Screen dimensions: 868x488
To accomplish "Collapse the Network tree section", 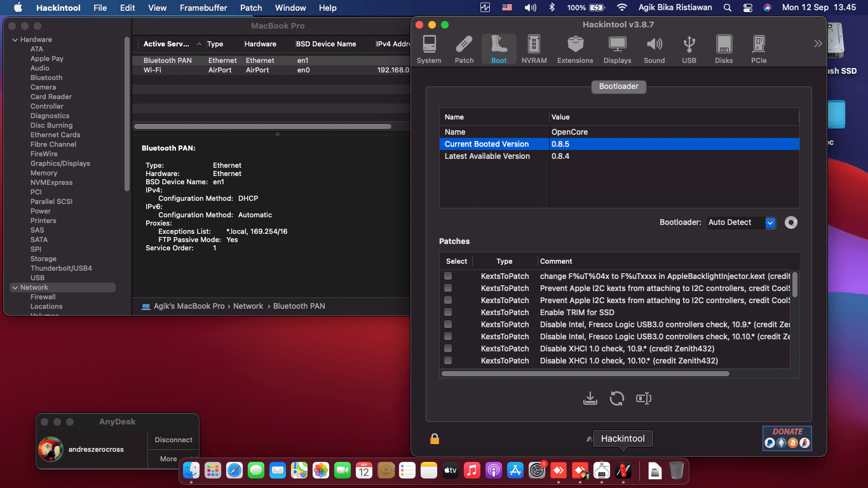I will coord(15,288).
